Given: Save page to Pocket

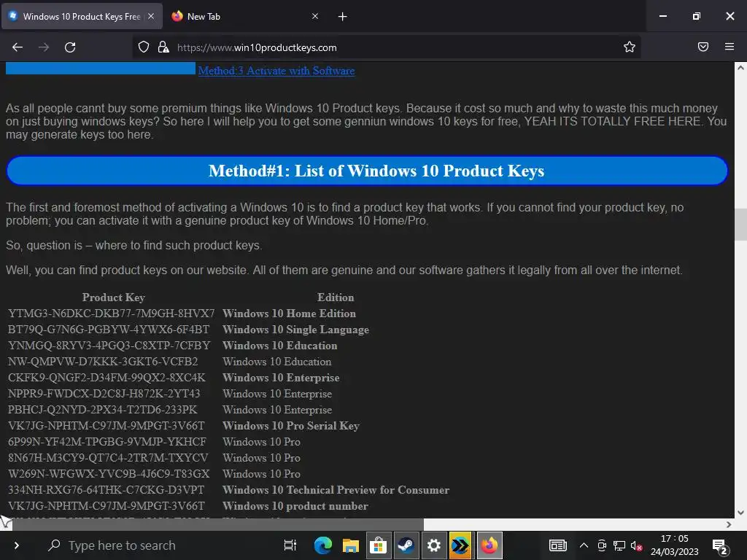Looking at the screenshot, I should click(x=703, y=47).
